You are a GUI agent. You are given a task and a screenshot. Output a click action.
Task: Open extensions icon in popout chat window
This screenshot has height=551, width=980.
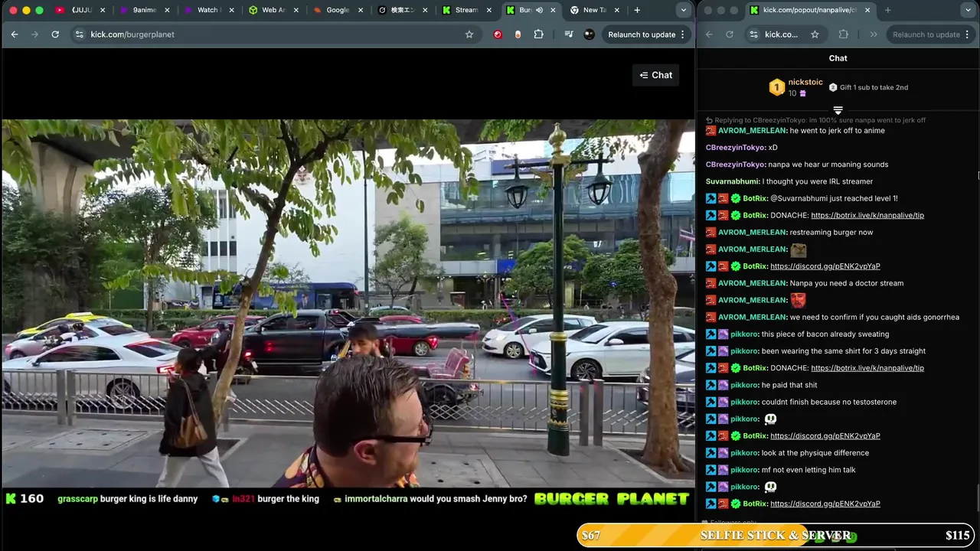pos(844,34)
